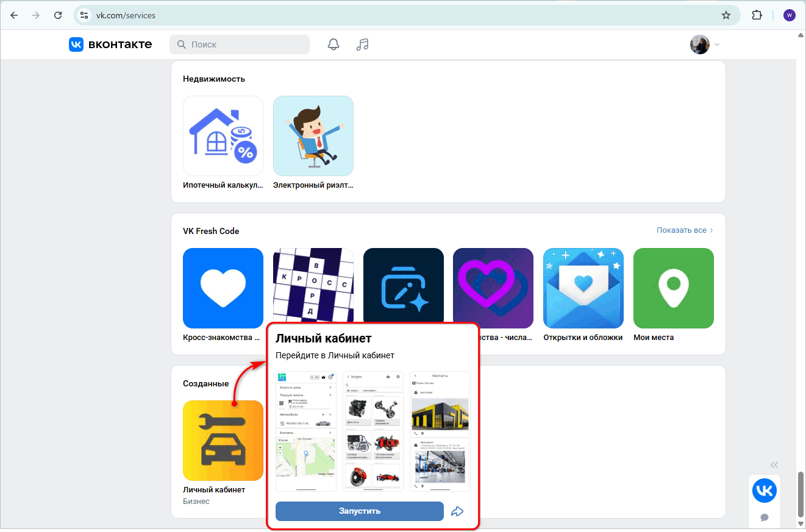
Task: Open the Ипотечный калькулятор app icon
Action: click(223, 136)
